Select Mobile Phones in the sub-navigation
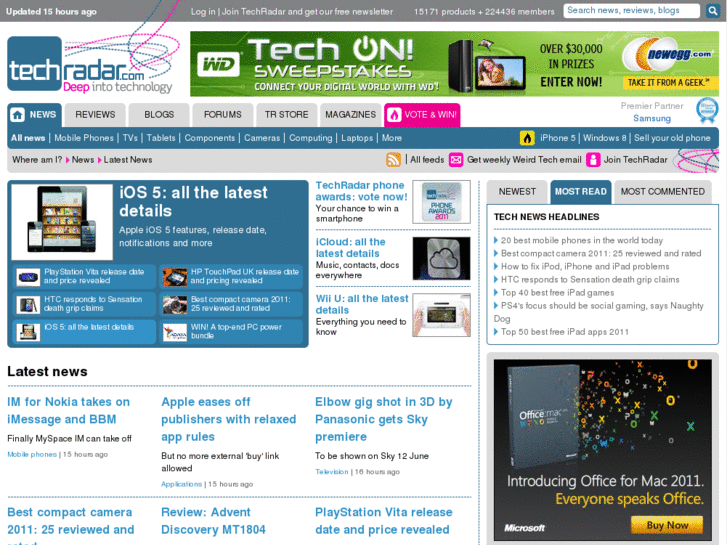The image size is (727, 545). pyautogui.click(x=84, y=138)
